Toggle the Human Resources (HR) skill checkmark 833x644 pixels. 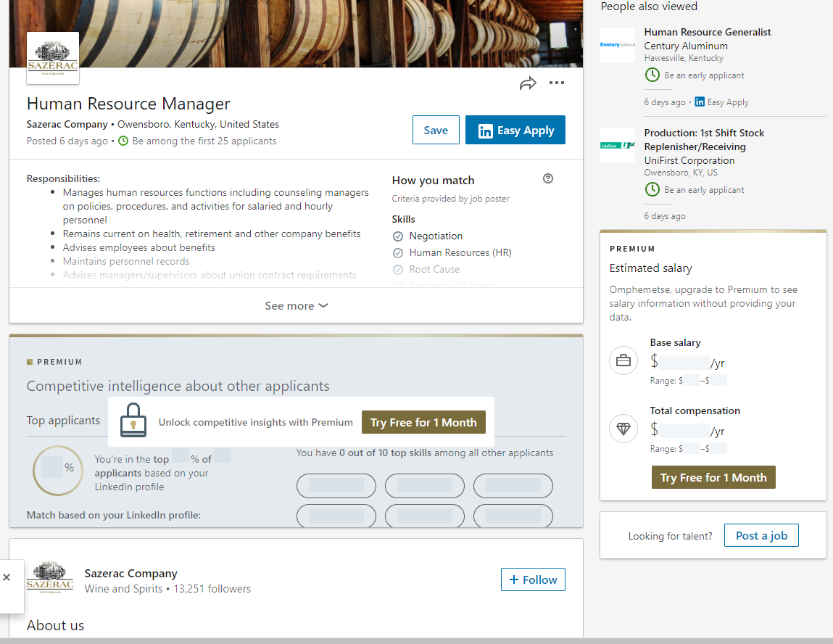(x=398, y=253)
